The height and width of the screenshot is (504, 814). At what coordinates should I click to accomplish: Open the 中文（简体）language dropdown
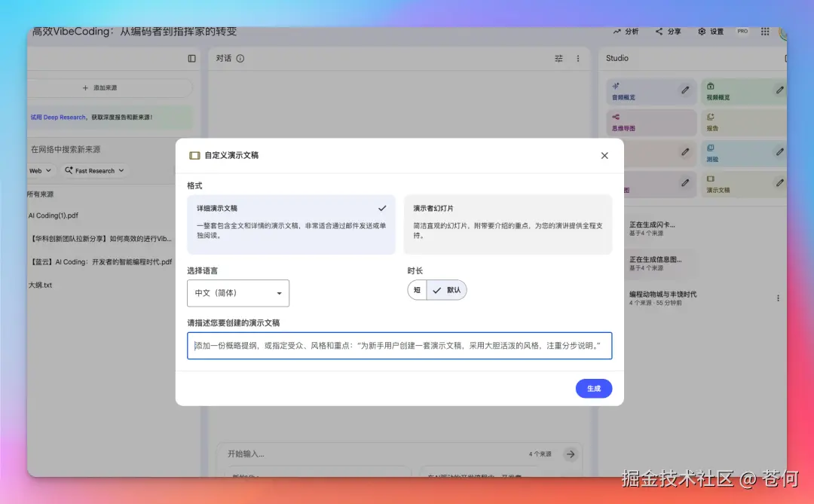coord(238,293)
